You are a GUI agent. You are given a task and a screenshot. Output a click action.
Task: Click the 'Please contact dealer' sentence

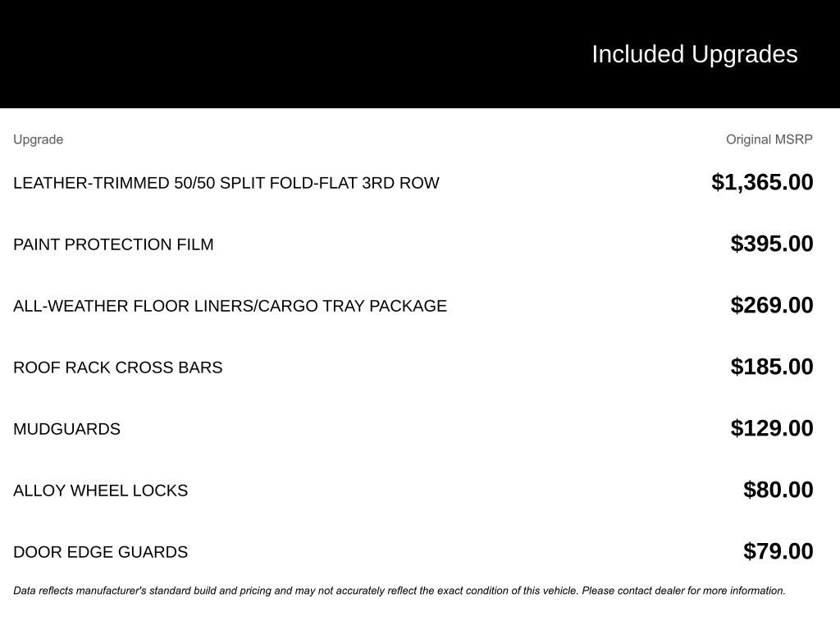pyautogui.click(x=683, y=591)
